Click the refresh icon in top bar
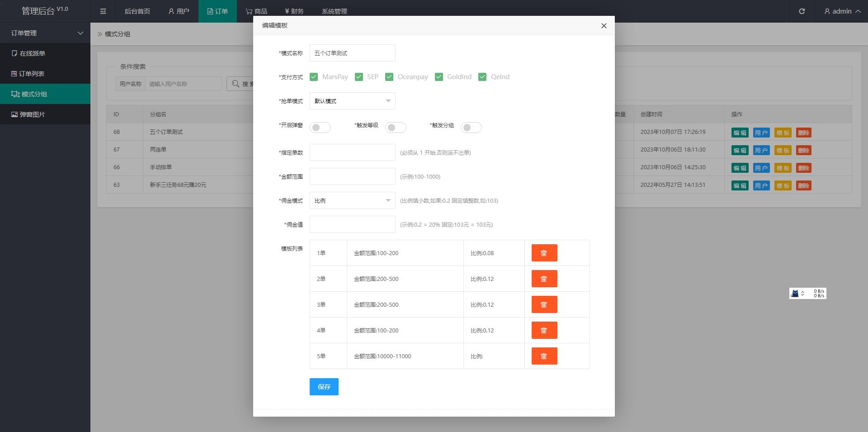868x432 pixels. (802, 11)
